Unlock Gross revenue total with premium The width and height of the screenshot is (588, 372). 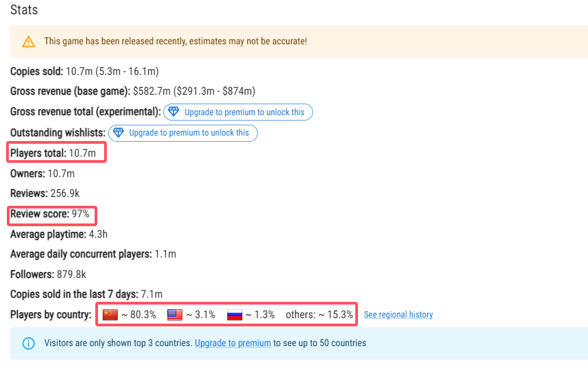[244, 112]
